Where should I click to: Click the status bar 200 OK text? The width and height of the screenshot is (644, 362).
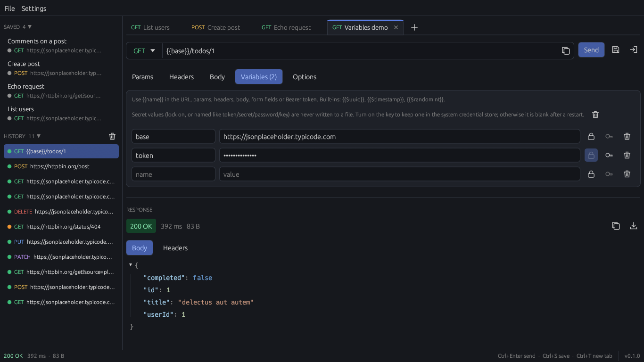[13, 356]
